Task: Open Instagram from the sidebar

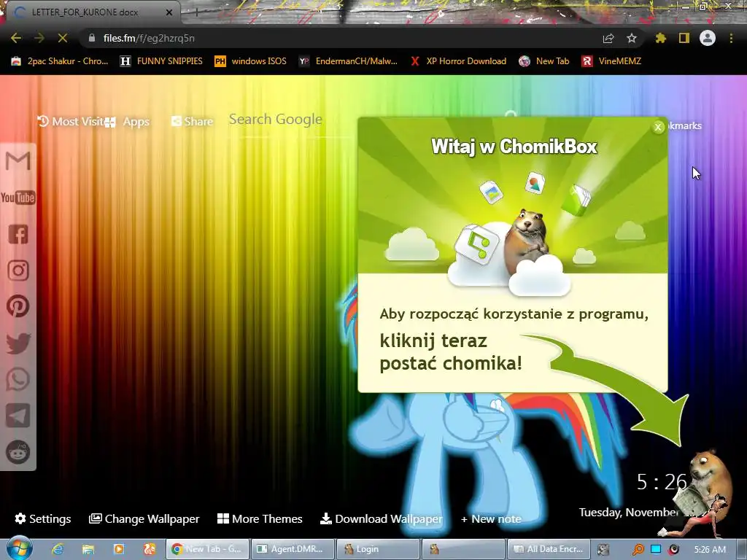Action: point(18,270)
